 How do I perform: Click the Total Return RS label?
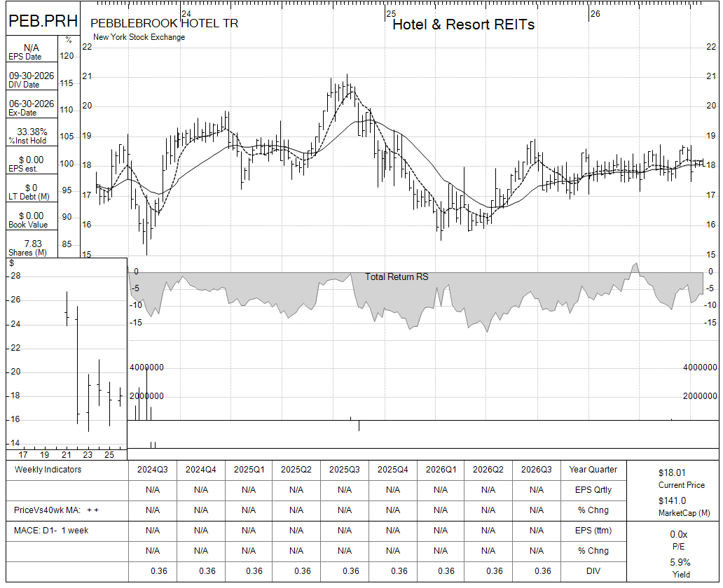pos(397,277)
